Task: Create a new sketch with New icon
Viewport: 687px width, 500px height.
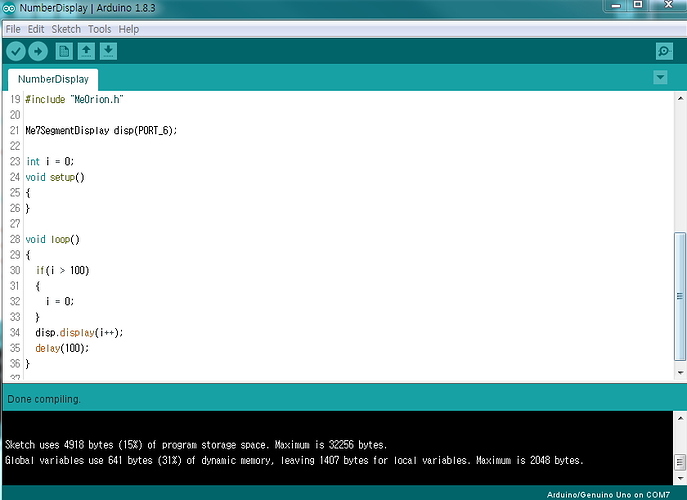Action: [64, 51]
